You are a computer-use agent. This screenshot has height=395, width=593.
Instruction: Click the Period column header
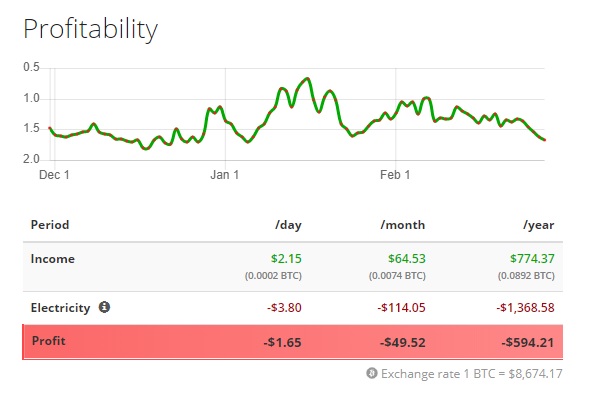[x=50, y=225]
